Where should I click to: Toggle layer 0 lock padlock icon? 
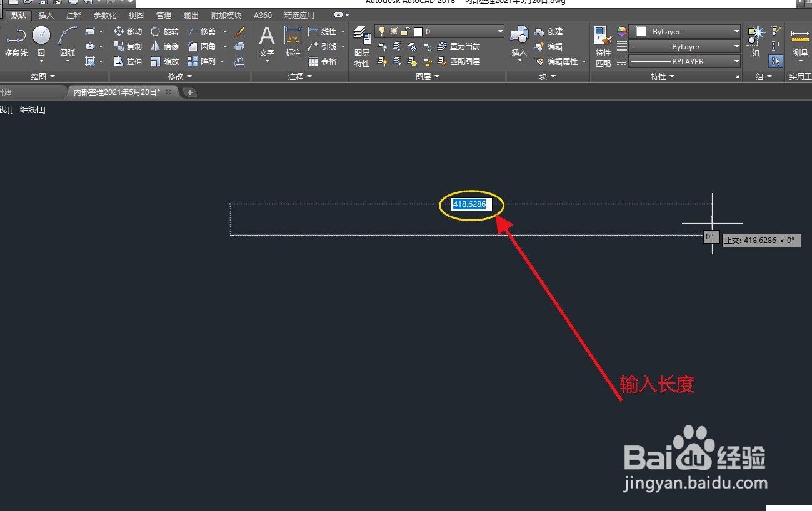(x=406, y=31)
